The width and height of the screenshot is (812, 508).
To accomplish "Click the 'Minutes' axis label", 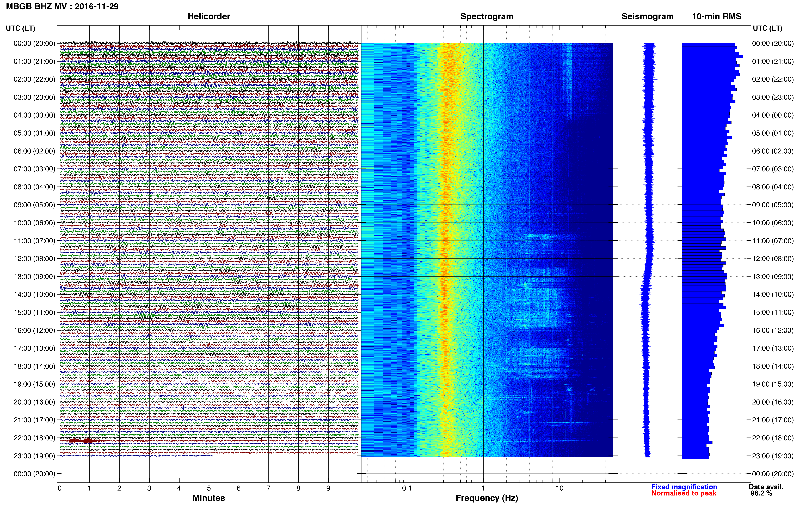I will [x=209, y=498].
